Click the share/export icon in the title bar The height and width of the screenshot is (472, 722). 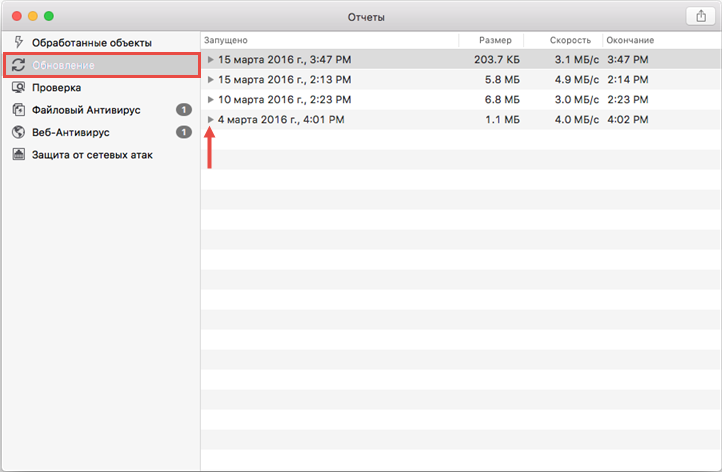(701, 16)
